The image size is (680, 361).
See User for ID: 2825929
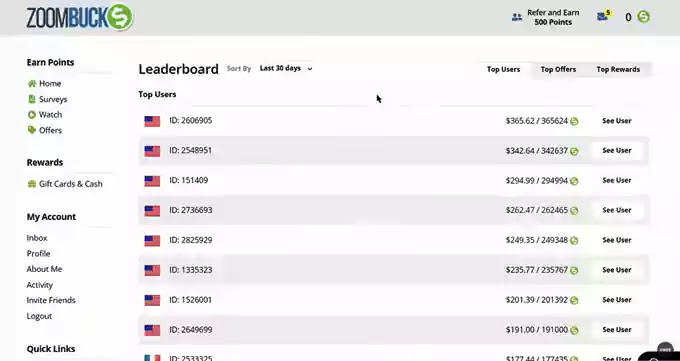(617, 240)
